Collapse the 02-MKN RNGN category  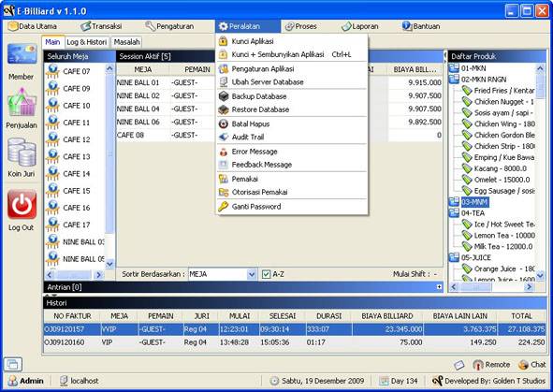tap(454, 80)
